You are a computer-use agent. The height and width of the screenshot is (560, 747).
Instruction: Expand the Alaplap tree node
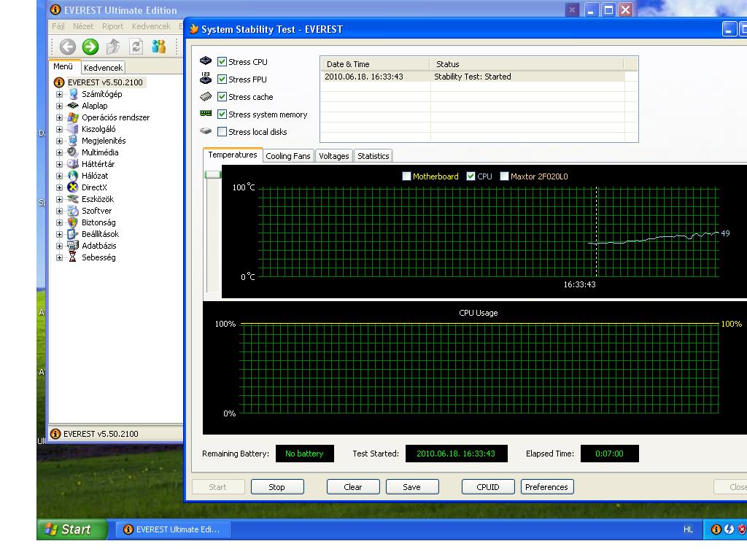59,106
